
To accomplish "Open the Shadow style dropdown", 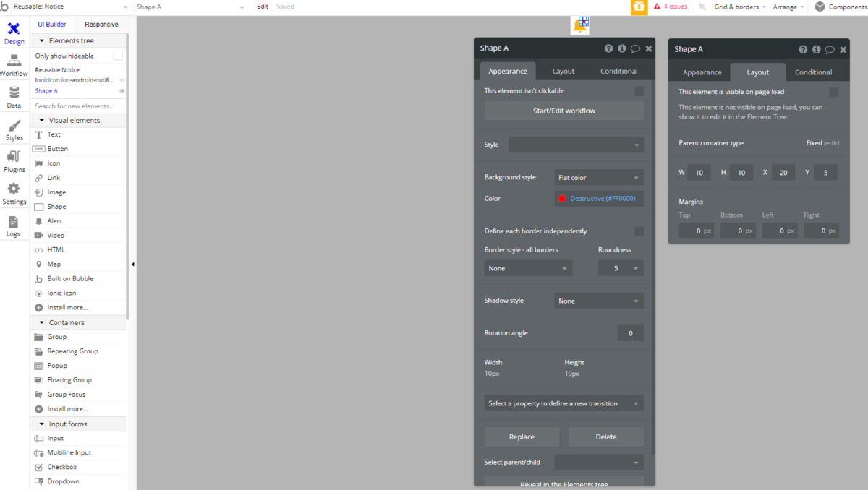I will click(x=599, y=301).
